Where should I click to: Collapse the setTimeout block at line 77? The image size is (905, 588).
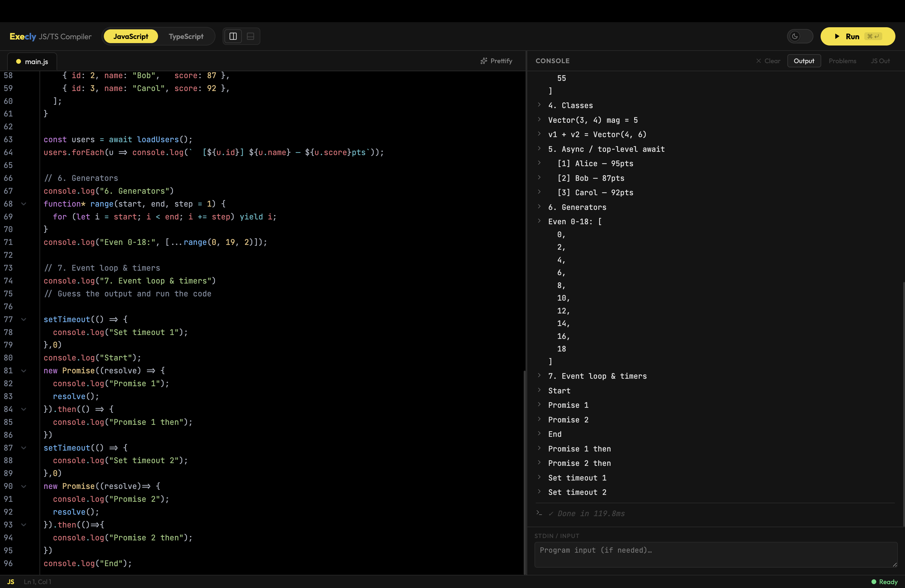tap(24, 319)
